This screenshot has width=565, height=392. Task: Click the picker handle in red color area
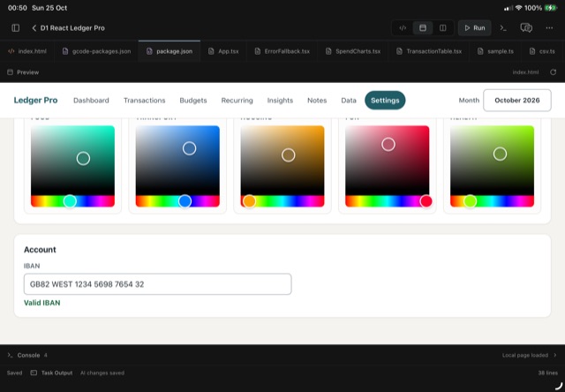(x=388, y=145)
